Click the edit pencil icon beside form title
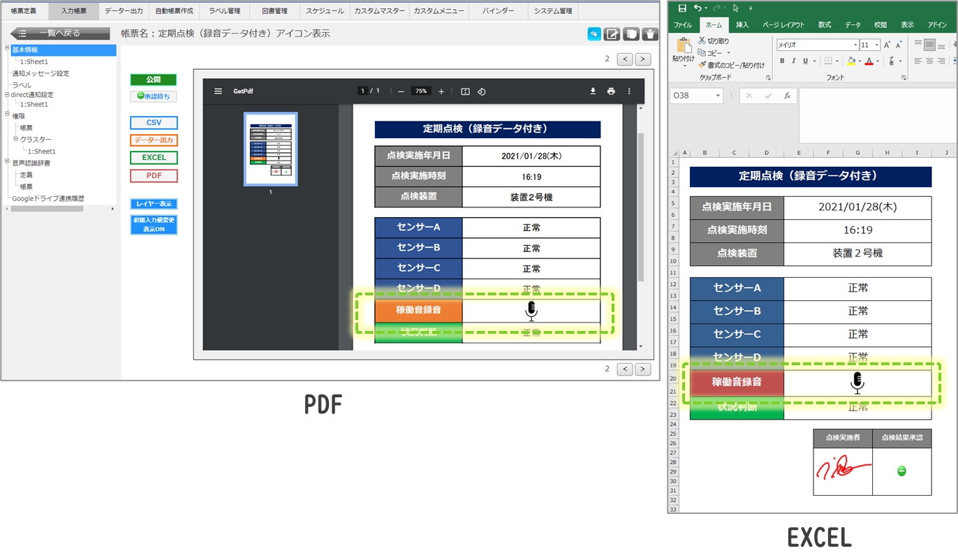Image resolution: width=958 pixels, height=560 pixels. click(x=612, y=34)
